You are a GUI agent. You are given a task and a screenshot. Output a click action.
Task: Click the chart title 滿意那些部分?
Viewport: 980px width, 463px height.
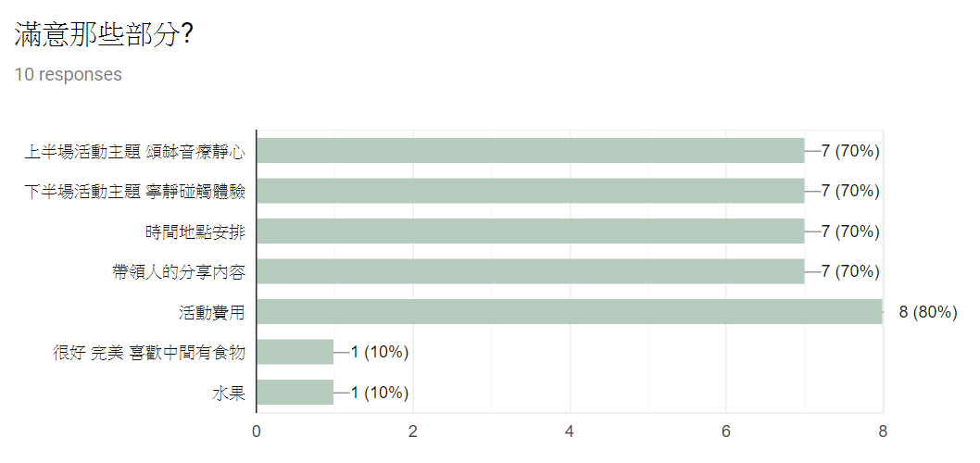[105, 35]
